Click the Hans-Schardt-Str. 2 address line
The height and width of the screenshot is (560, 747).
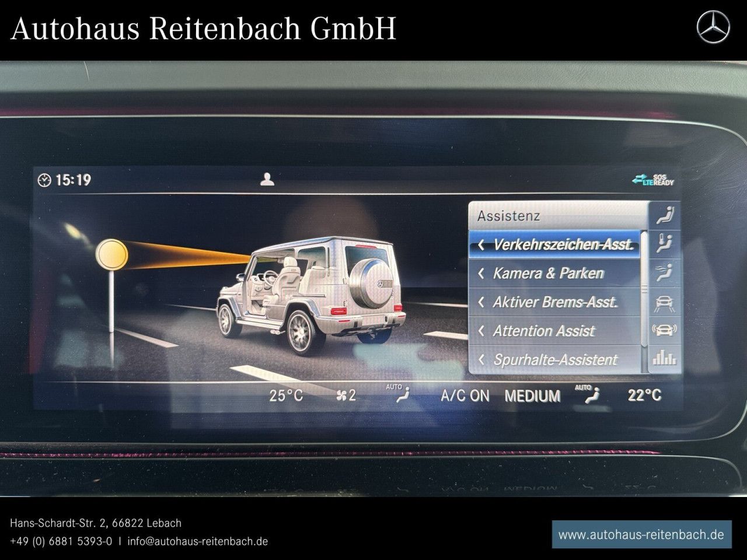[x=96, y=523]
